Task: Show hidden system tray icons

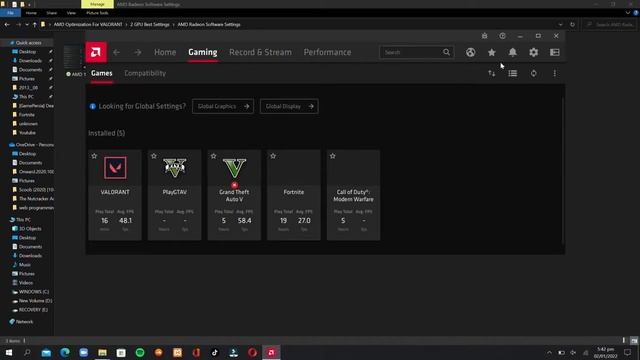Action: (549, 353)
